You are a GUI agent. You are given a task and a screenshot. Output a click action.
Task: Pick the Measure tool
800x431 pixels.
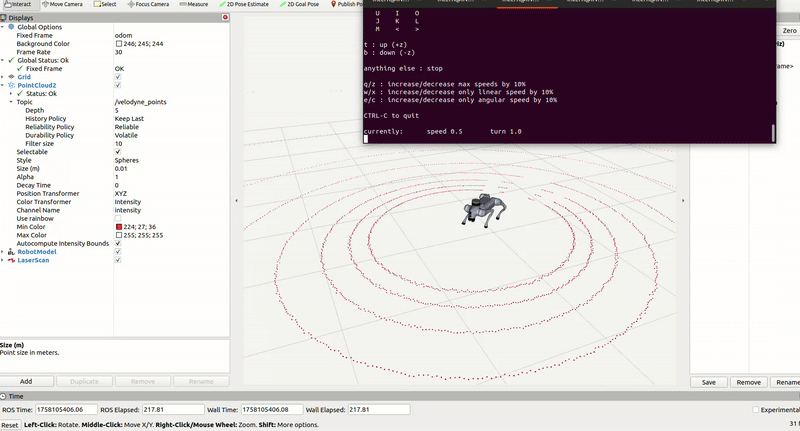[x=192, y=4]
